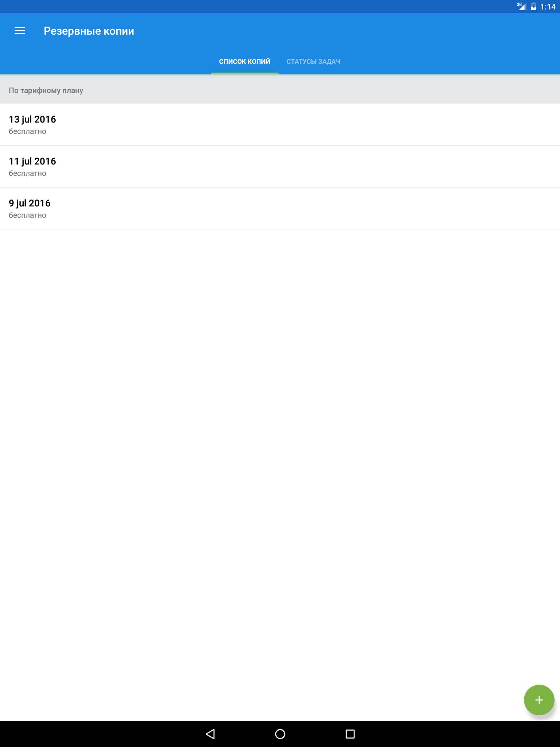Tap the plus icon in the top bar

(x=539, y=31)
